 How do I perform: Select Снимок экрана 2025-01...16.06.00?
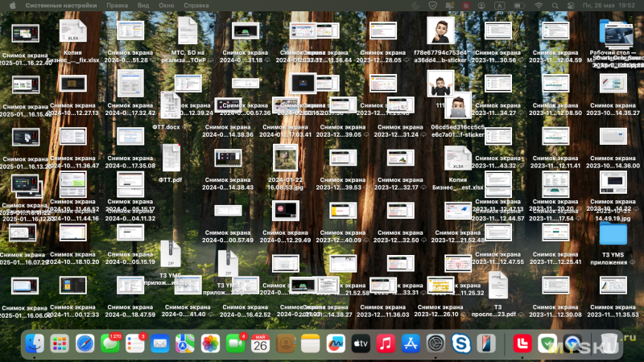[x=26, y=286]
